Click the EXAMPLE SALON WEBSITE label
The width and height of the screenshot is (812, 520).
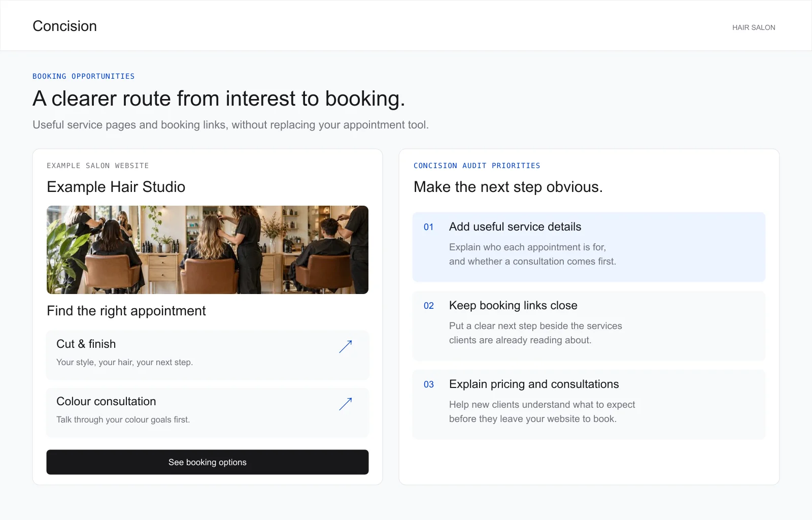pos(98,166)
